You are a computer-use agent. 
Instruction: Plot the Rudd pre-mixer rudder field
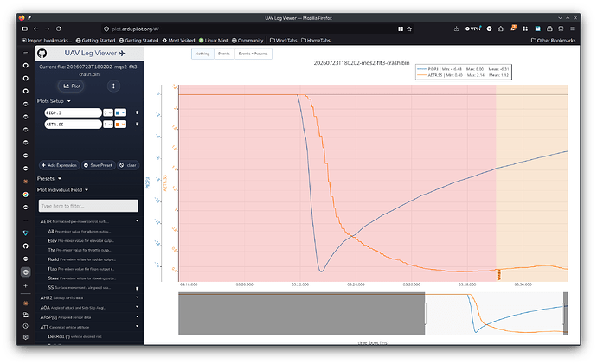[82, 259]
